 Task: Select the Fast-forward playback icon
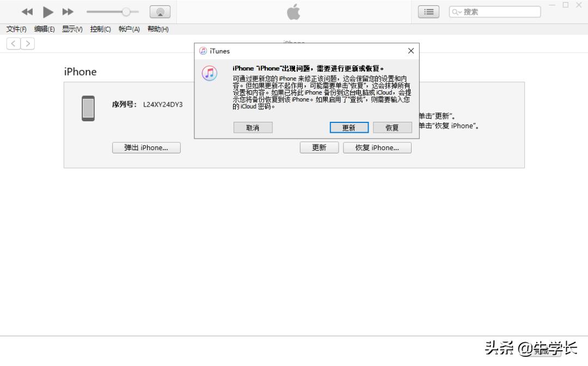coord(69,11)
